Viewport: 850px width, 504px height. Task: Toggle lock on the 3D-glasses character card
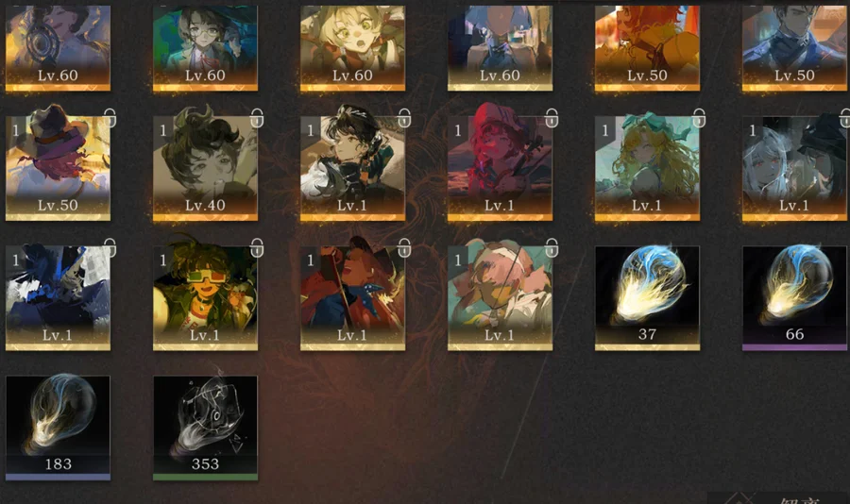[257, 247]
